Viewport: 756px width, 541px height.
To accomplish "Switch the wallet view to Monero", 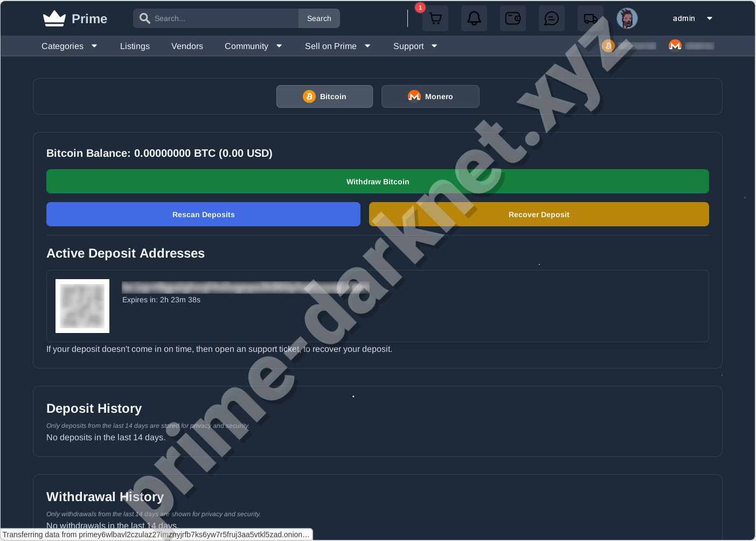I will (x=430, y=96).
